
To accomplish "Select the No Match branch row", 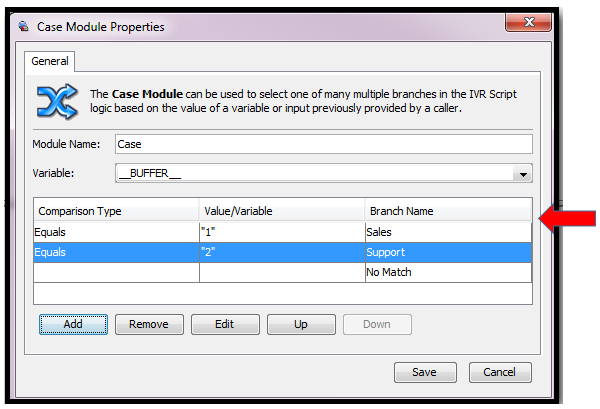I will pyautogui.click(x=447, y=272).
